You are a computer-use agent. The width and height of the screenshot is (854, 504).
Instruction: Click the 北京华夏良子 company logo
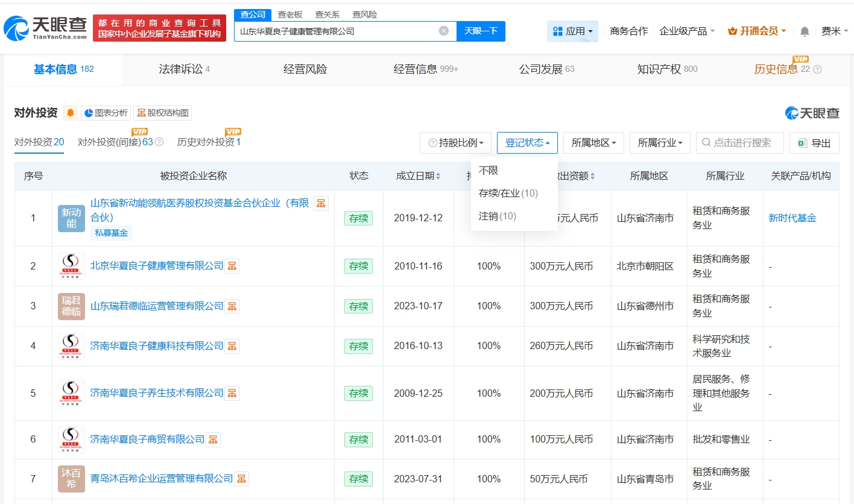coord(71,266)
